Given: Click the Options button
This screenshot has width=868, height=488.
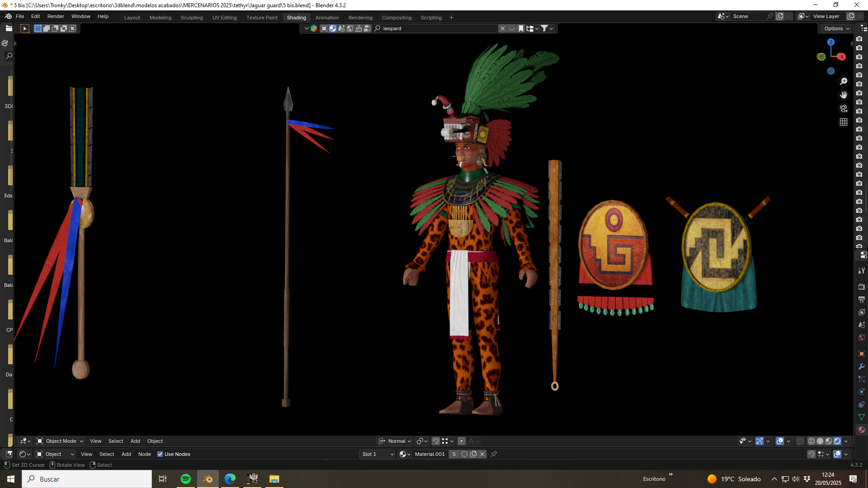Looking at the screenshot, I should pyautogui.click(x=835, y=28).
